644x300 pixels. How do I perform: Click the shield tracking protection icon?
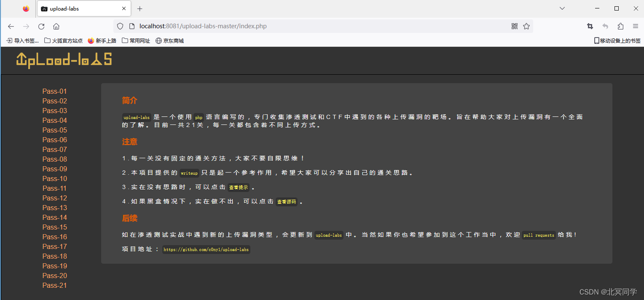(120, 26)
